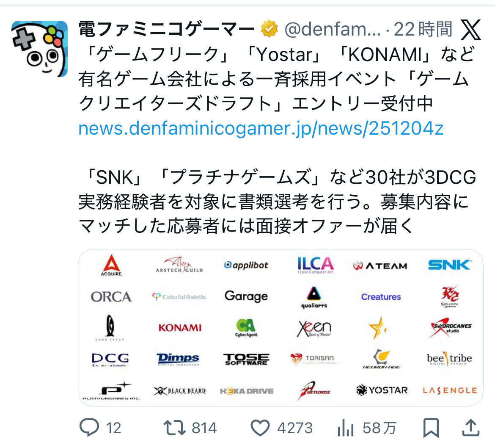Bookmark this post

(x=431, y=428)
